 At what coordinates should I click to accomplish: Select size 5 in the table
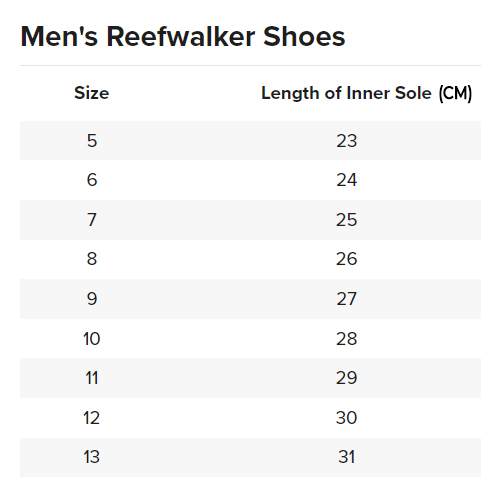(92, 141)
